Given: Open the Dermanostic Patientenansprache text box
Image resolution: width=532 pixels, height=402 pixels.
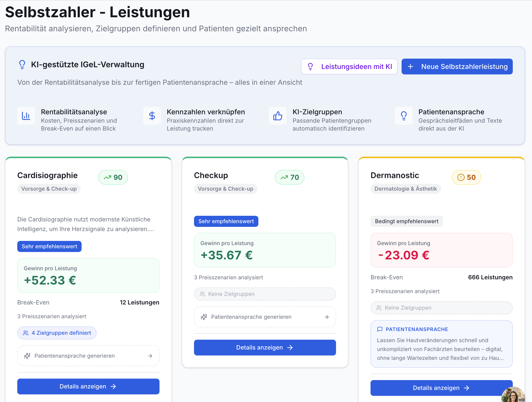Looking at the screenshot, I should [x=442, y=344].
